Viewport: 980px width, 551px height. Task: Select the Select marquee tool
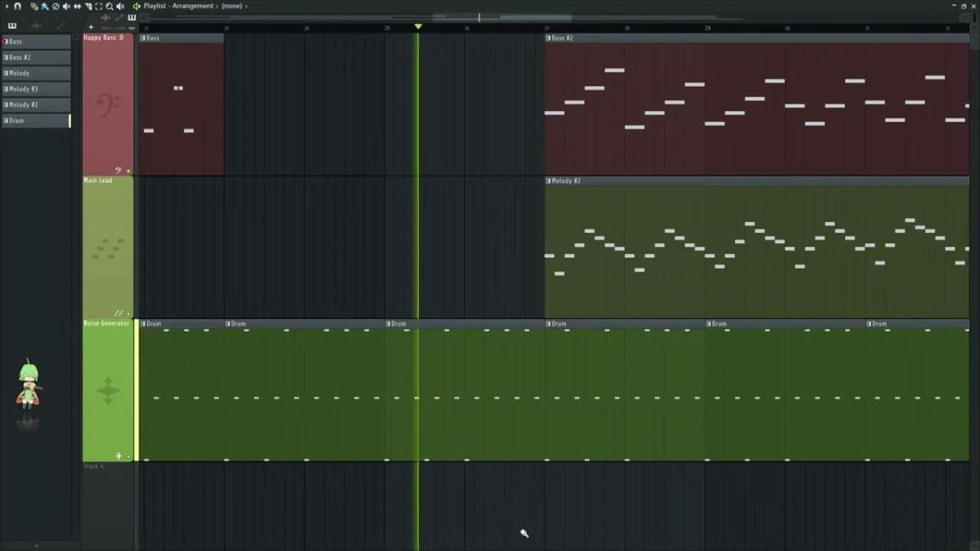tap(99, 6)
